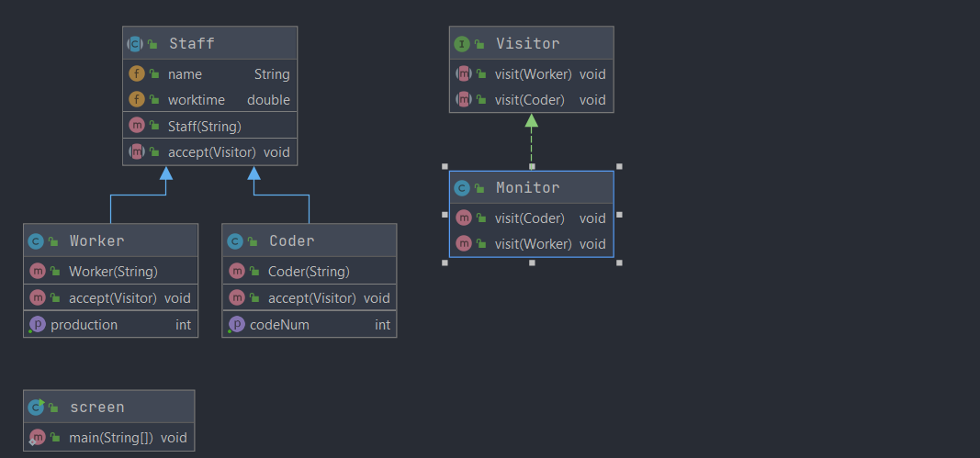Select visit(Coder) method in Monitor
This screenshot has width=980, height=458.
click(531, 218)
